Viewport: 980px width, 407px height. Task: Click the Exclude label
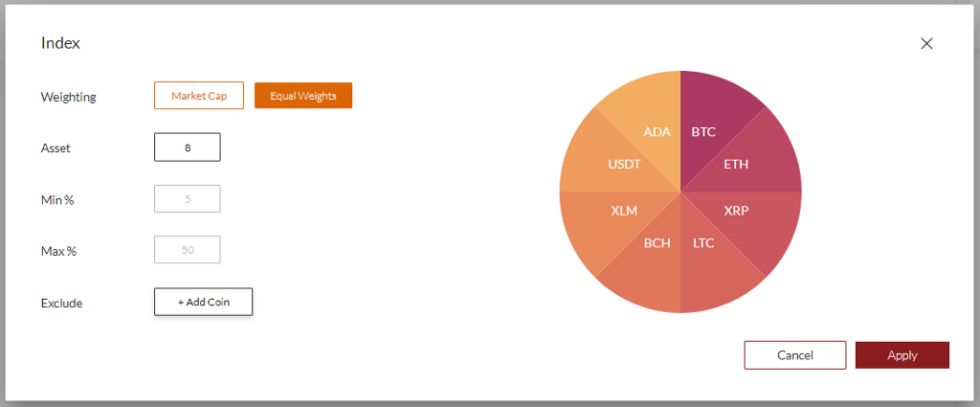(x=61, y=303)
